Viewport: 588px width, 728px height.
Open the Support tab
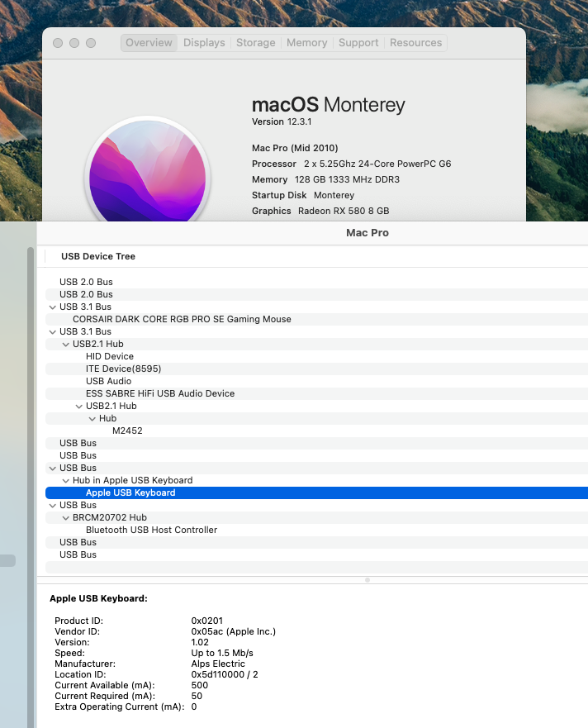[x=358, y=43]
